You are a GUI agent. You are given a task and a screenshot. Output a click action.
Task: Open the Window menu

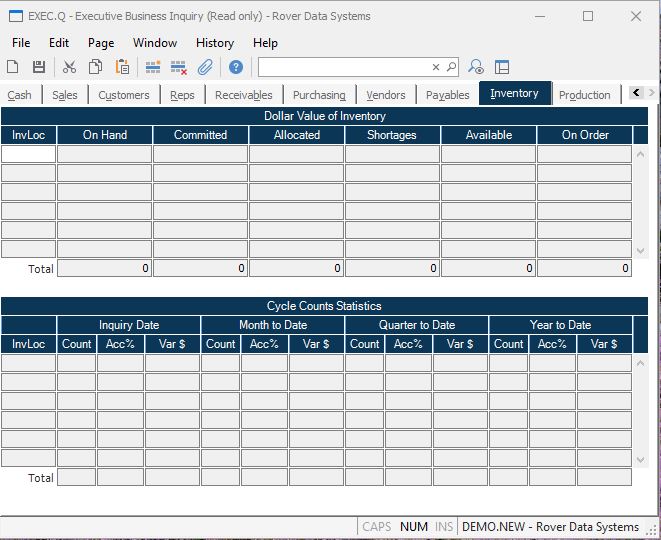(x=155, y=43)
